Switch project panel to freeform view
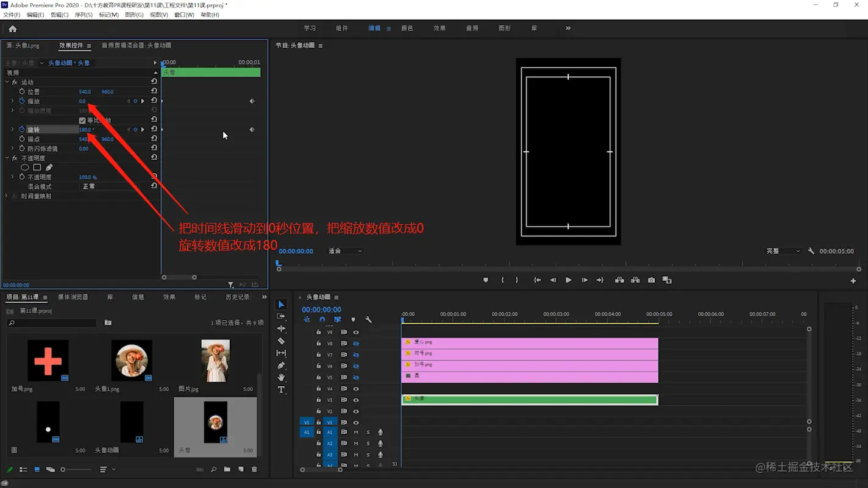868x488 pixels. pyautogui.click(x=51, y=470)
